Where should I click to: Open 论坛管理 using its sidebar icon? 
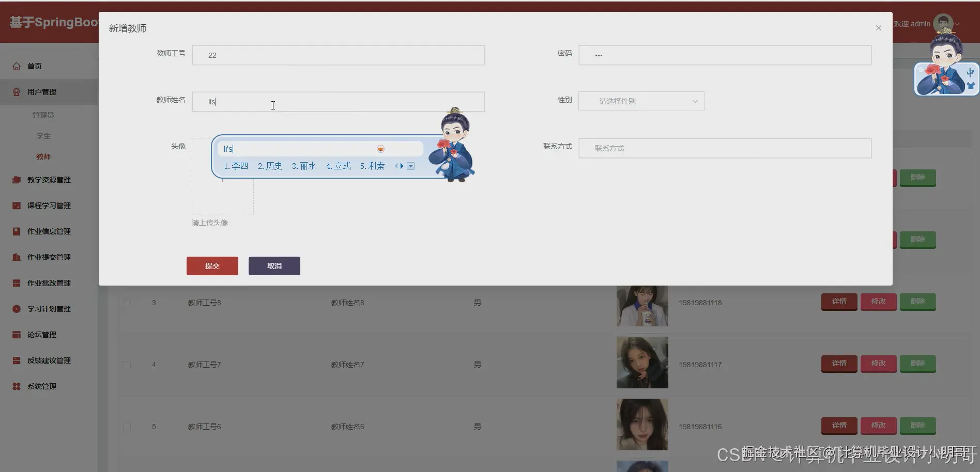click(16, 334)
